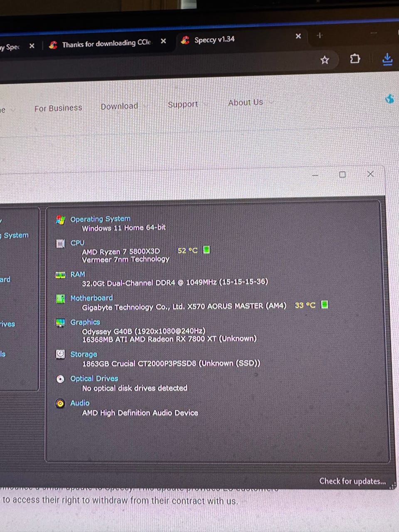399x532 pixels.
Task: Click Windows 11 Home 64-bit text
Action: tap(123, 228)
